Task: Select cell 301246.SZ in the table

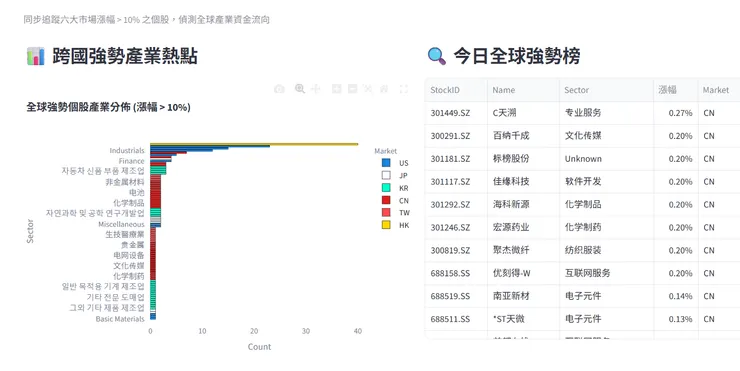Action: (x=456, y=228)
